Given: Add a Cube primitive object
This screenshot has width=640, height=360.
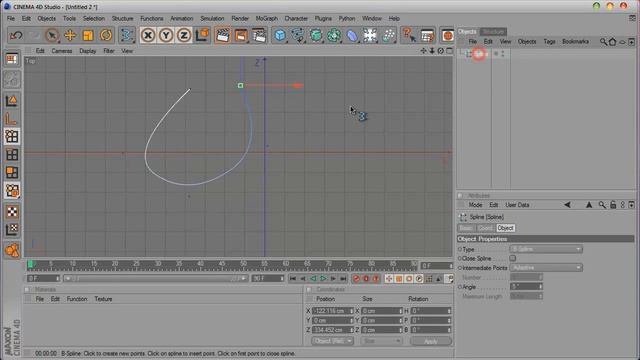Looking at the screenshot, I should (280, 35).
